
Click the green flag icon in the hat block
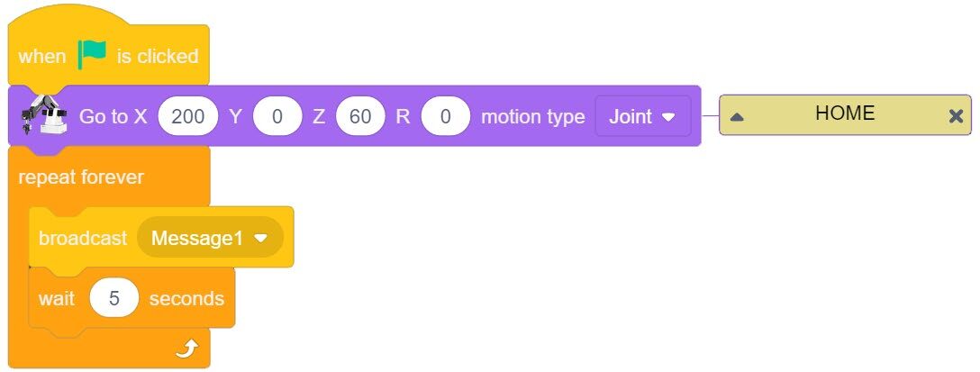coord(92,55)
